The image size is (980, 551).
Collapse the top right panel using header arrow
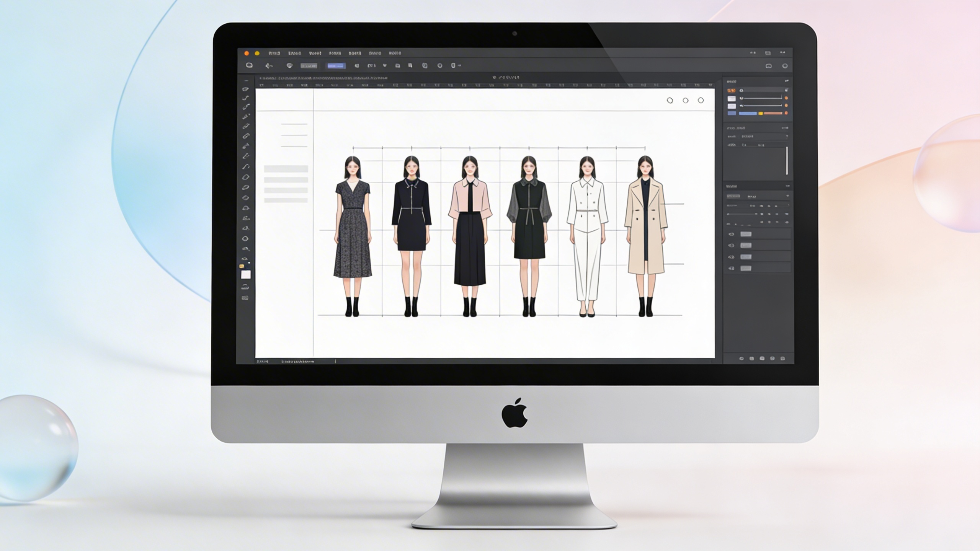click(x=787, y=81)
